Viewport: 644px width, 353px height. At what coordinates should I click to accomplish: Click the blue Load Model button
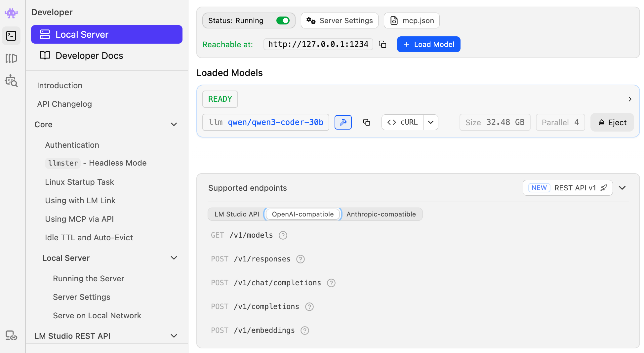(429, 44)
